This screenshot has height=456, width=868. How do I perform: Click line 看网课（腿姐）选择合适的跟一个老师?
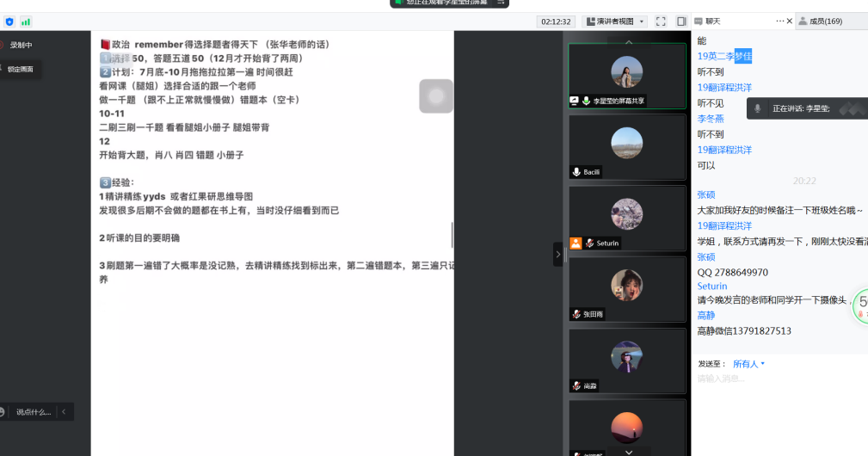click(178, 86)
